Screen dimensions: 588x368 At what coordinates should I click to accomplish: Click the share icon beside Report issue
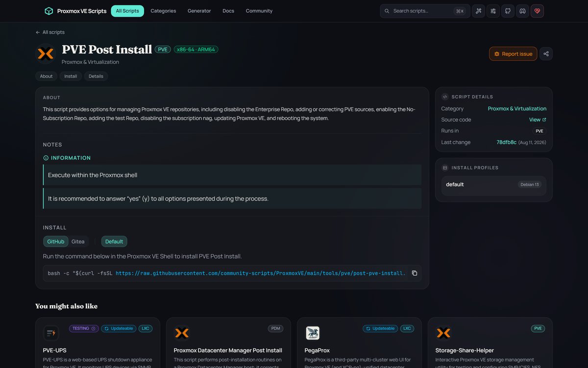pyautogui.click(x=546, y=54)
